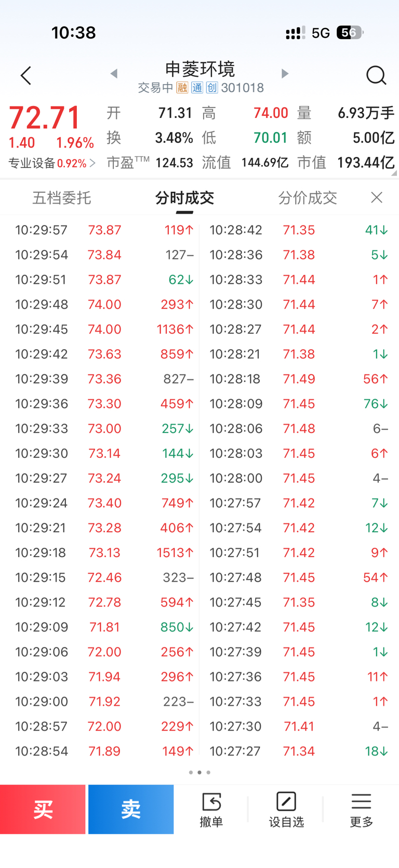
Task: Switch to 分价成交 tab
Action: [308, 198]
